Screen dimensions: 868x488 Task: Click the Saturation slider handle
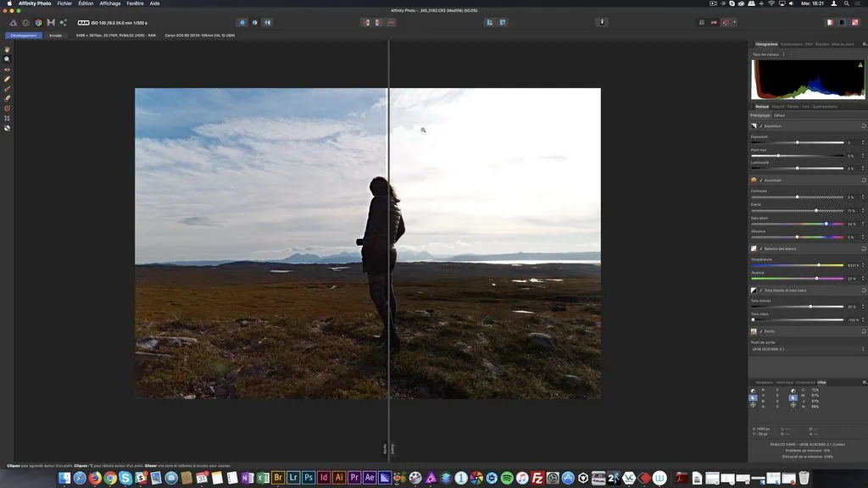coord(827,224)
